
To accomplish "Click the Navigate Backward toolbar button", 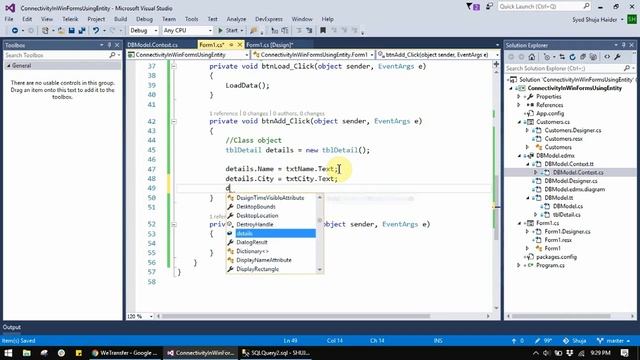I will coord(15,31).
